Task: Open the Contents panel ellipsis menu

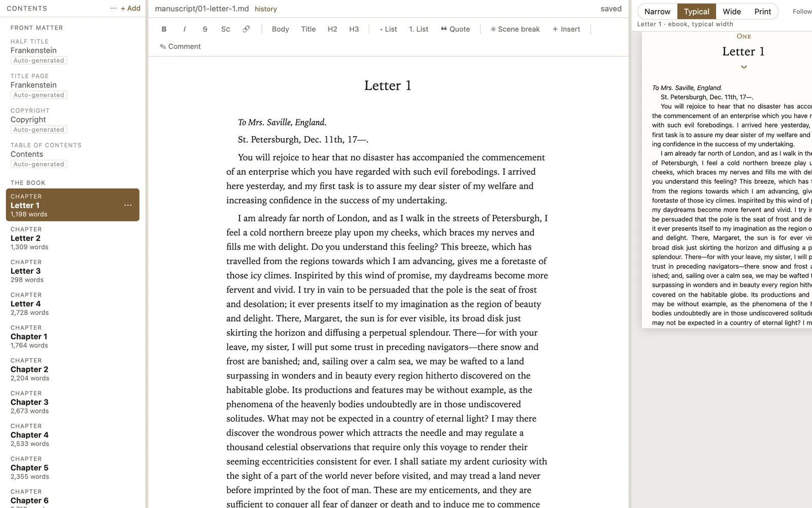Action: tap(113, 8)
